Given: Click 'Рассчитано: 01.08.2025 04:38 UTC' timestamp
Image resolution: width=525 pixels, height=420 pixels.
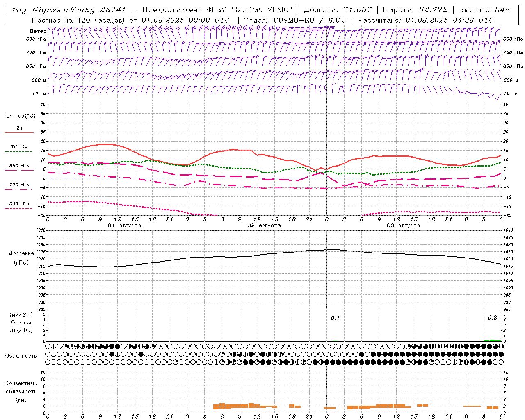Looking at the screenshot, I should coord(426,20).
